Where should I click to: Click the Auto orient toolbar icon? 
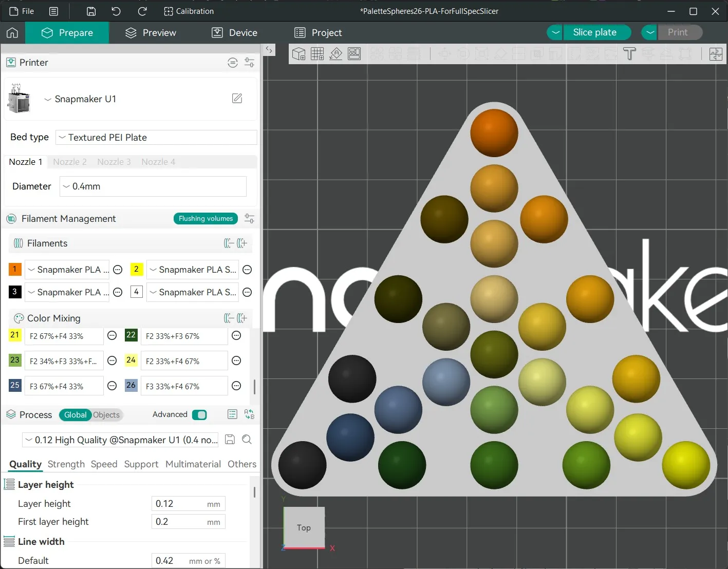coord(335,53)
